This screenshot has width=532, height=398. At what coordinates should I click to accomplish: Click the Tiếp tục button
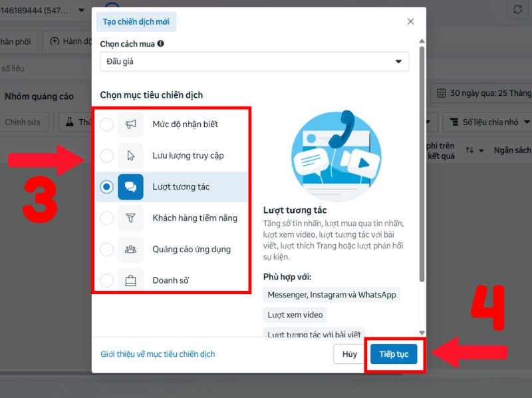point(394,354)
